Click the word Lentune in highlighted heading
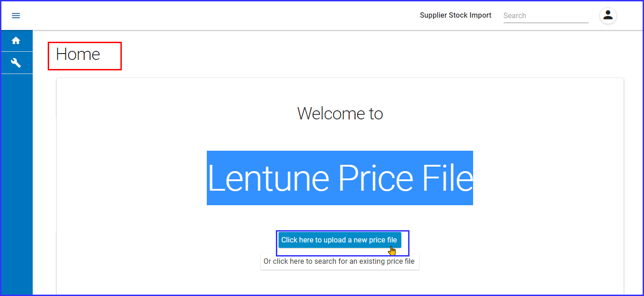 pos(268,178)
